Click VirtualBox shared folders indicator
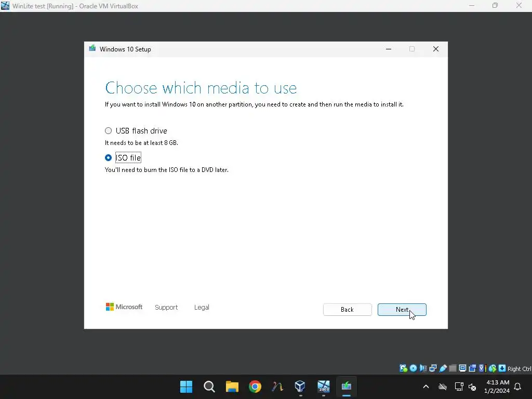 tap(453, 368)
